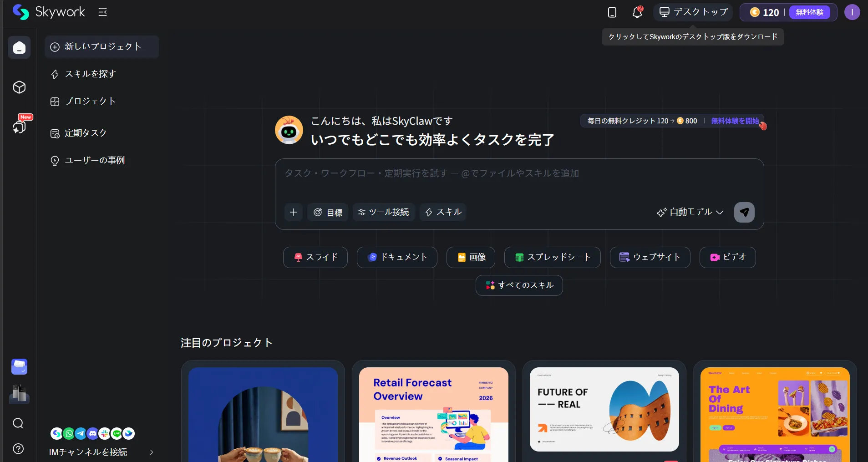Select the スプレッドシート skill chip
868x462 pixels.
point(553,257)
